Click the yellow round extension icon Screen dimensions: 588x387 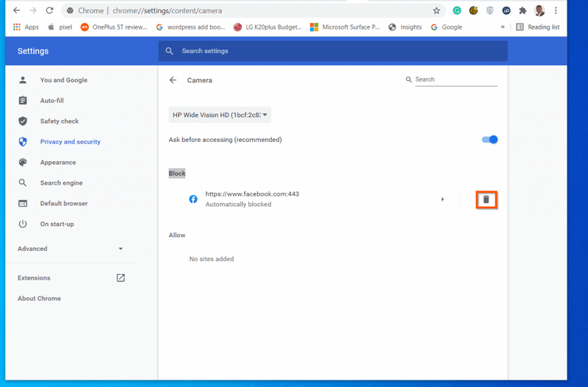point(473,10)
